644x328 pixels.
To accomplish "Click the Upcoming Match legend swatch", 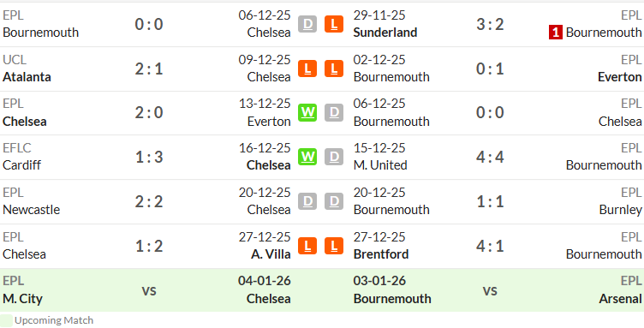I will [x=6, y=320].
